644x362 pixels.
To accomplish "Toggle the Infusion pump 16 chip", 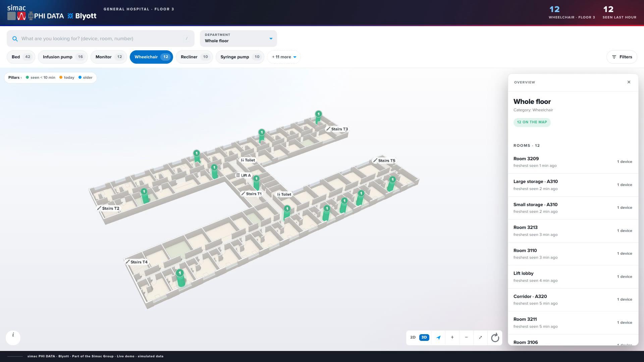I will pos(63,57).
